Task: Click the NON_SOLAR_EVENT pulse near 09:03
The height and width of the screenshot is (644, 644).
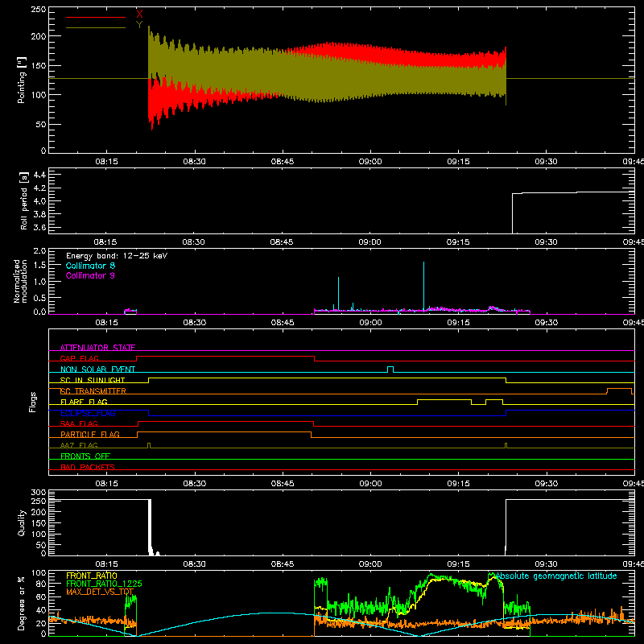Action: (390, 369)
